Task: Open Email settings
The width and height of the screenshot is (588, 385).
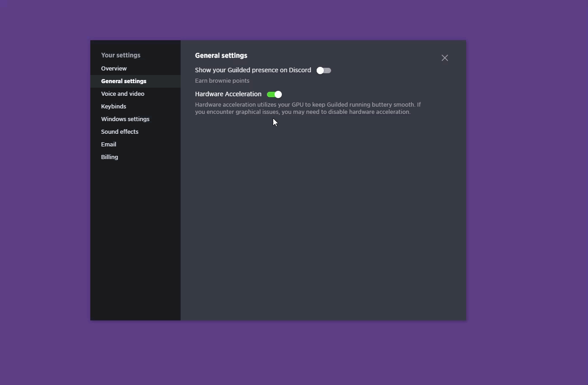Action: coord(135,145)
